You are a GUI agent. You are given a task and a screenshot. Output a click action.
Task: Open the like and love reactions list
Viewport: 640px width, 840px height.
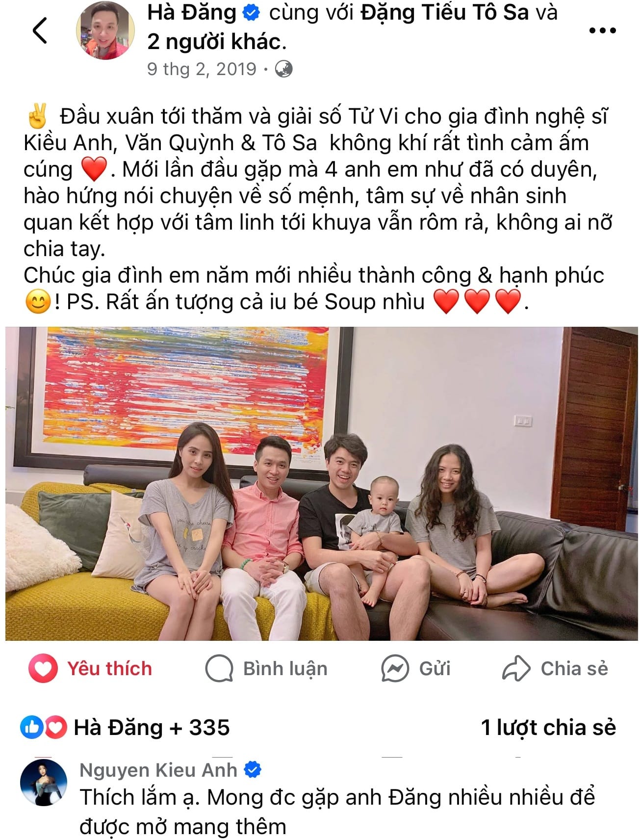click(43, 728)
